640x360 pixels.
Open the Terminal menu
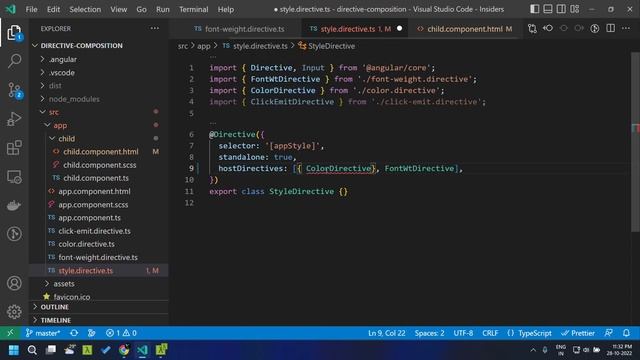coord(193,9)
